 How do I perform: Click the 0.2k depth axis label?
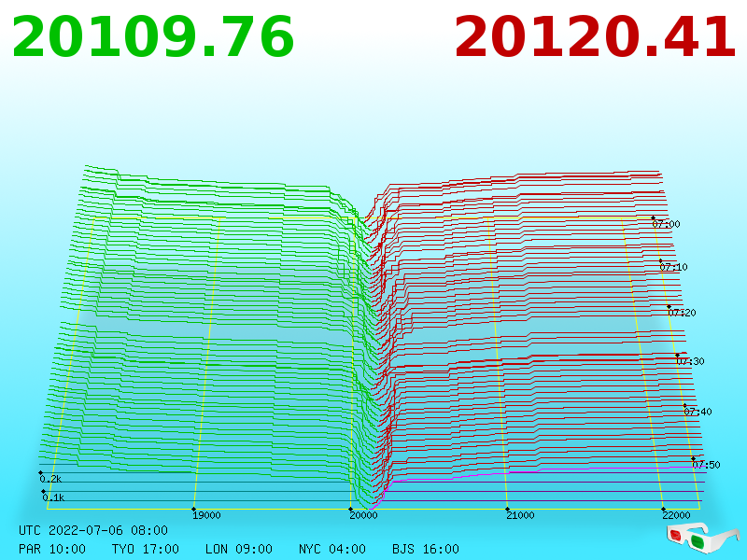50,479
